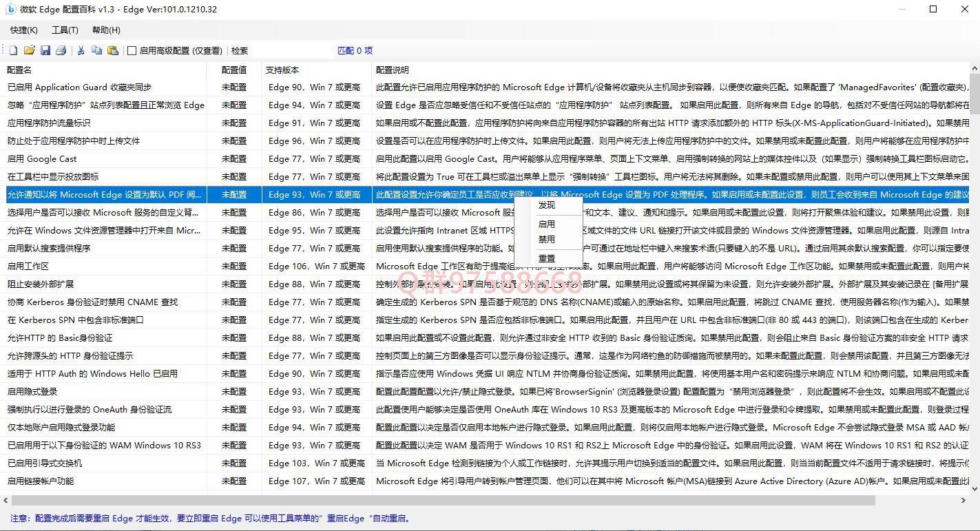The image size is (980, 531).
Task: Select row 协商 Kerberos 身份验证时禁用 CNAME 查找
Action: pos(486,302)
